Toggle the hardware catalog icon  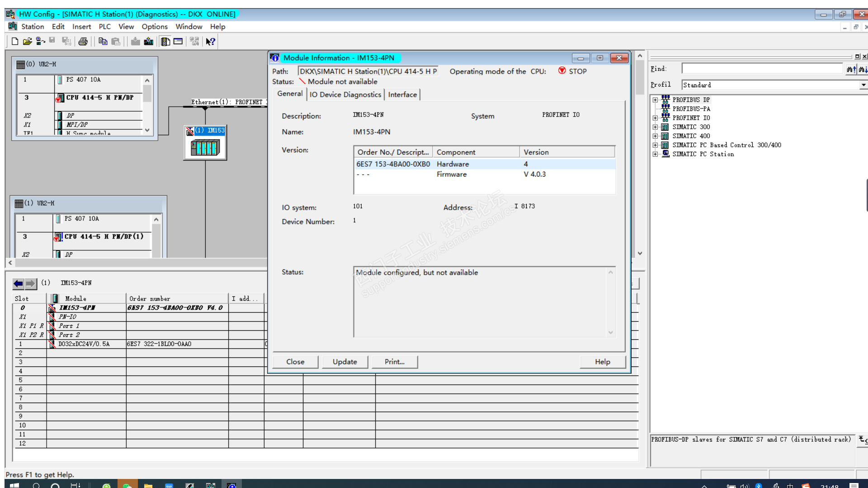(165, 42)
